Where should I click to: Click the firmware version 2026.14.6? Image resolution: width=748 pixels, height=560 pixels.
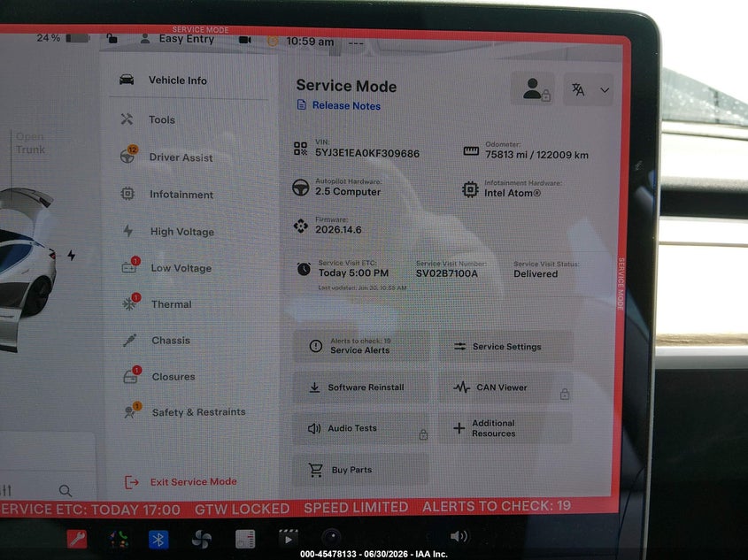pyautogui.click(x=338, y=230)
